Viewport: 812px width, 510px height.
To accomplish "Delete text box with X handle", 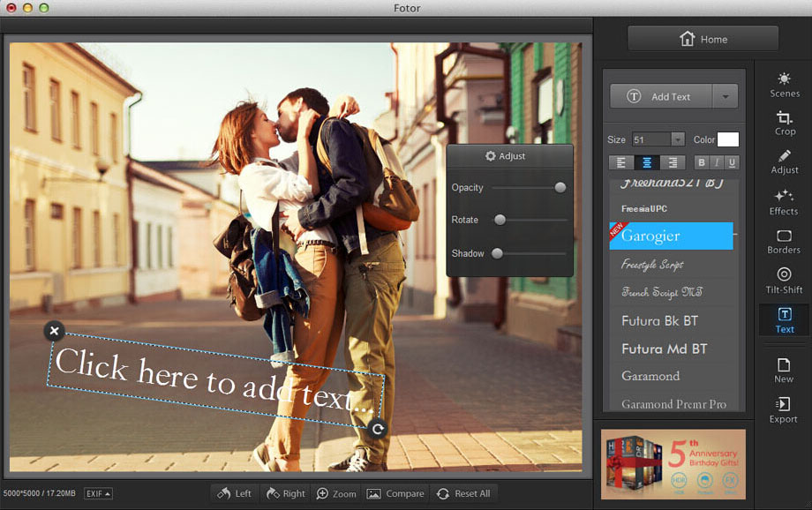I will [54, 331].
